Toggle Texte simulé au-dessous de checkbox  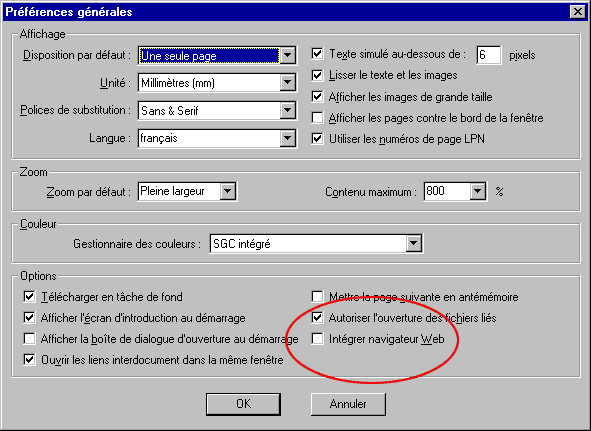[x=317, y=54]
